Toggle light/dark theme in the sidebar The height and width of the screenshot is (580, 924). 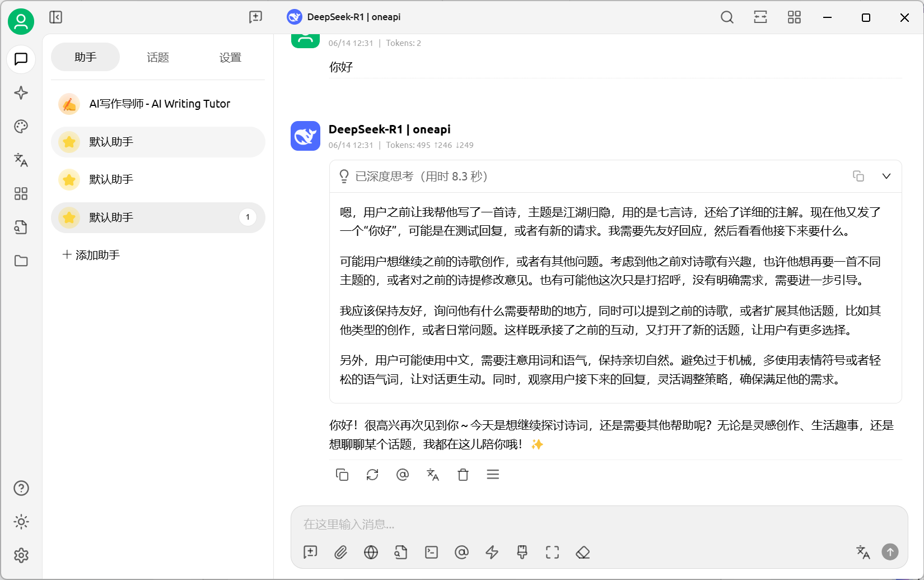[21, 522]
